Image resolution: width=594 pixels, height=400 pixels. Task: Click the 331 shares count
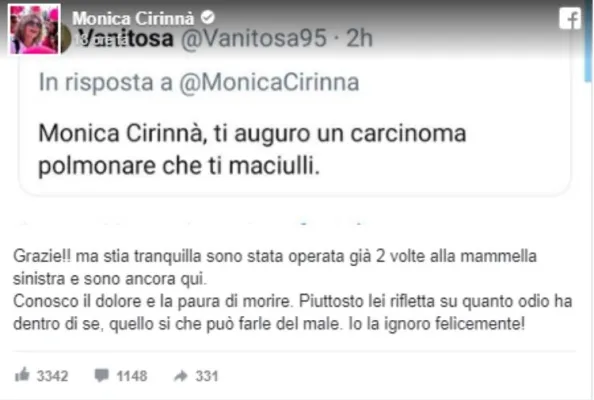[x=207, y=376]
